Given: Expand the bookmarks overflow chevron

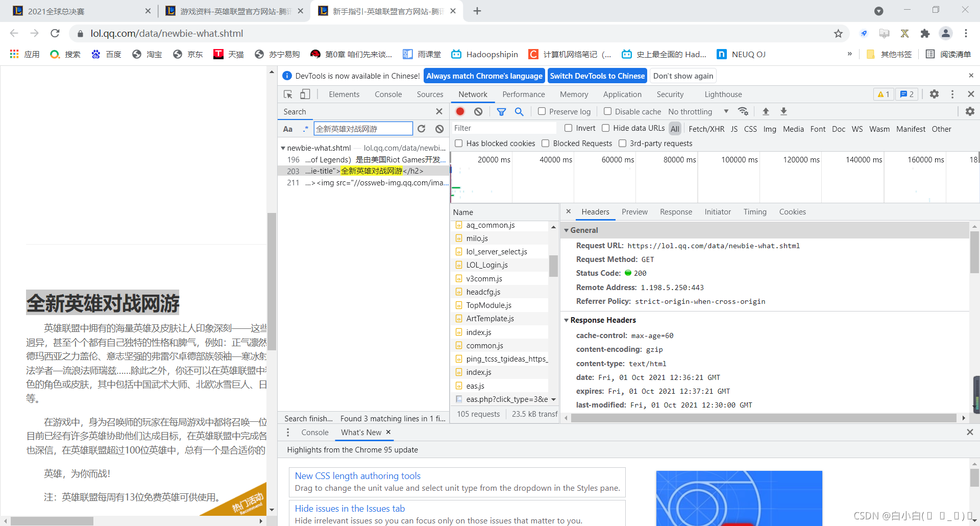Looking at the screenshot, I should pos(849,54).
